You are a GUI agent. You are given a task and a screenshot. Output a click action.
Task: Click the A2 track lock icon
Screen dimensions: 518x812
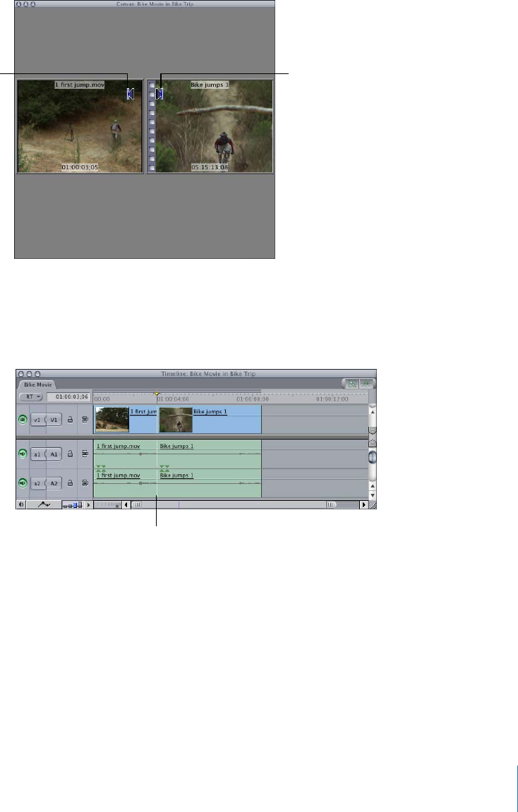pyautogui.click(x=71, y=483)
